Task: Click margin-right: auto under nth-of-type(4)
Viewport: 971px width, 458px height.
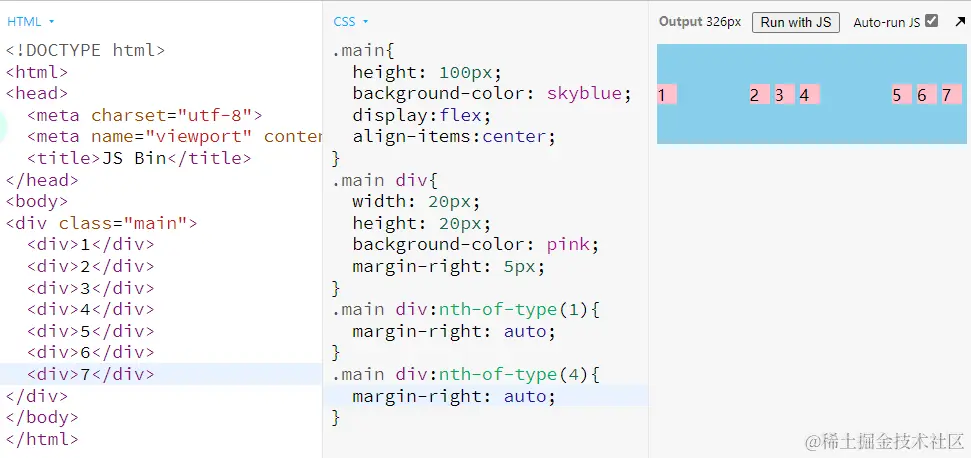Action: pos(454,396)
